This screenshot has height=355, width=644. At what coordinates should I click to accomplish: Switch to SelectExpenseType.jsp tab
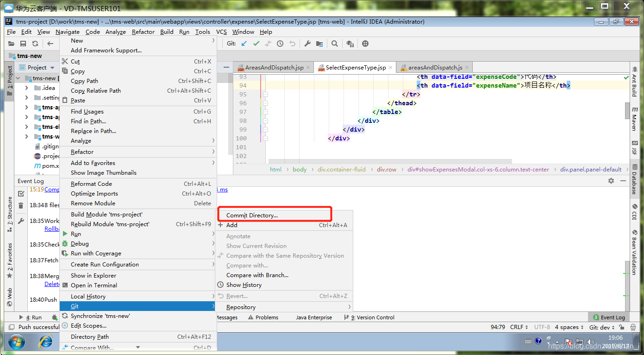pos(355,67)
